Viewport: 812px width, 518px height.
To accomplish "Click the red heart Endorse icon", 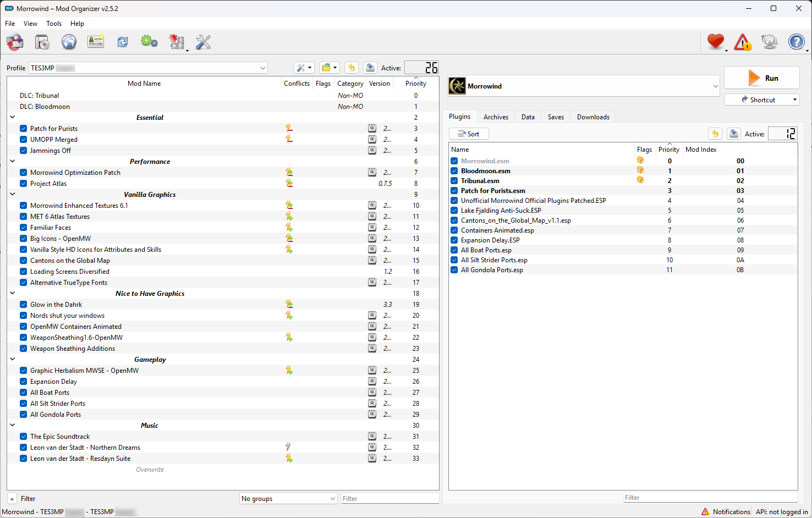I will pyautogui.click(x=715, y=42).
